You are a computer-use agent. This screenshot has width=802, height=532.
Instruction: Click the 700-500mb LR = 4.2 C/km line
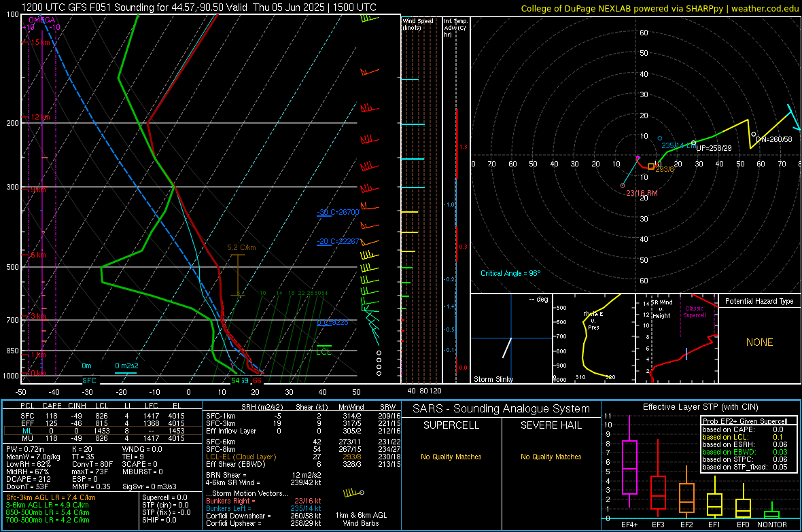[x=48, y=520]
